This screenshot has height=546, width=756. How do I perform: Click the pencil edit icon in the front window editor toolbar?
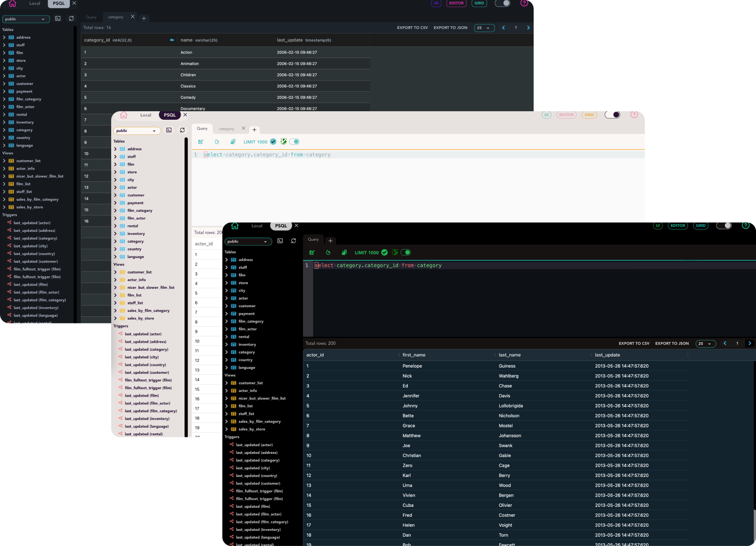tap(312, 252)
